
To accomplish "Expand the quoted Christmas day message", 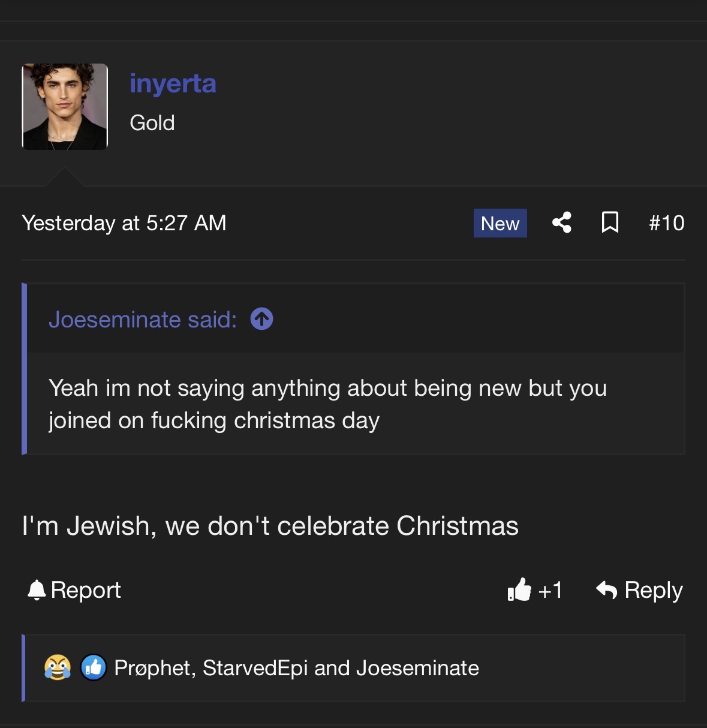I will tap(327, 404).
